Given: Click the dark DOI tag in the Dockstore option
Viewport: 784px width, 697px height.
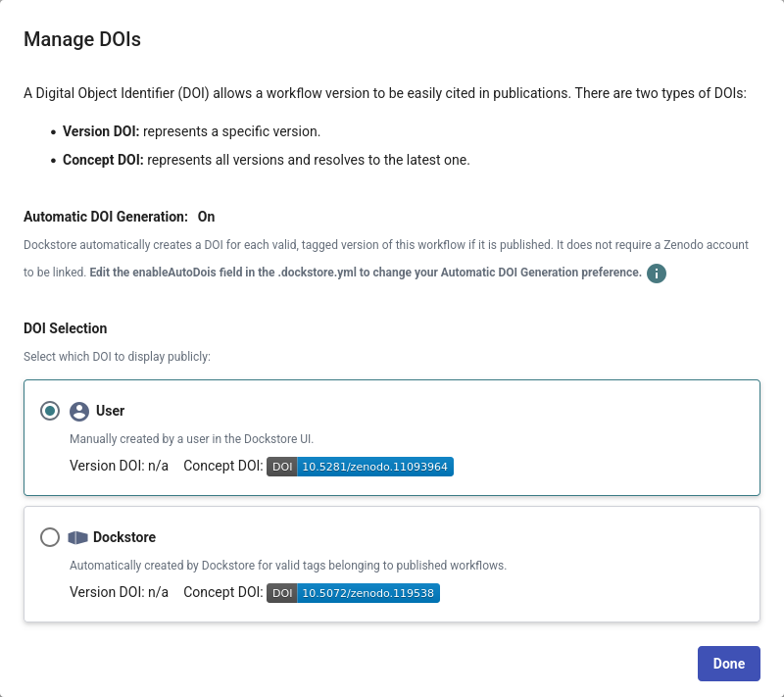Looking at the screenshot, I should [282, 593].
